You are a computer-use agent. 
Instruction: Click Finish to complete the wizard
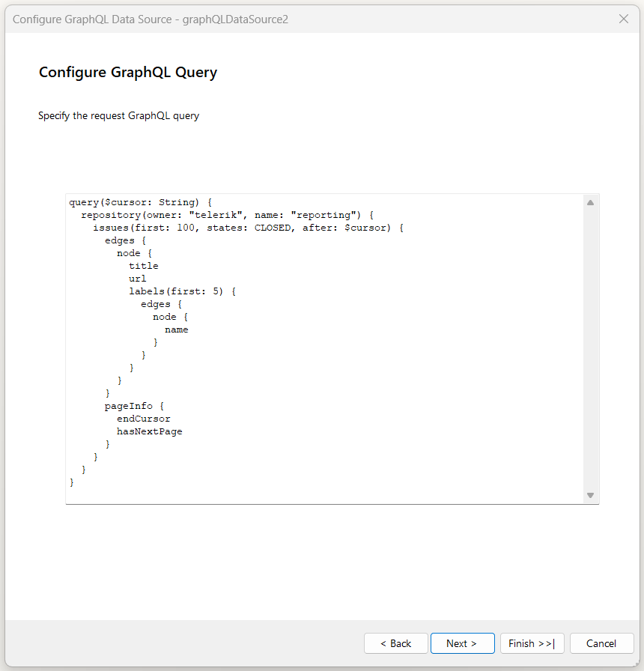pyautogui.click(x=532, y=643)
